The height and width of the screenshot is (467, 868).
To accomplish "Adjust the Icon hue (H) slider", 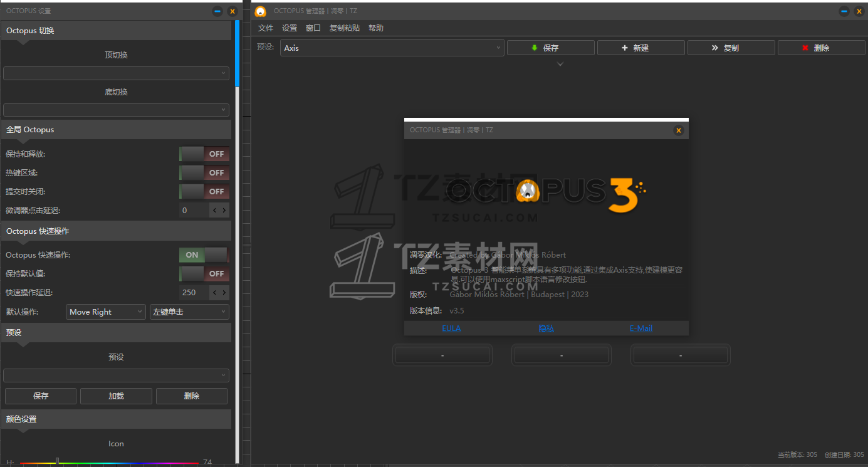I will point(109,463).
